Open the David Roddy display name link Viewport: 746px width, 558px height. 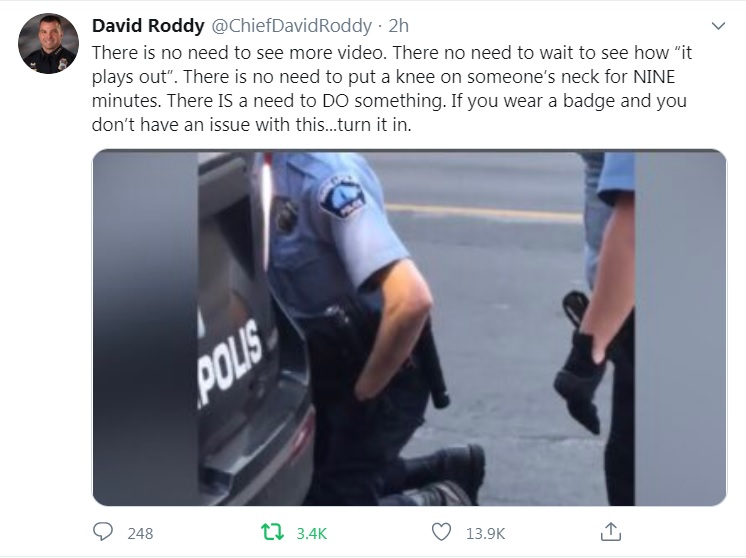point(148,26)
